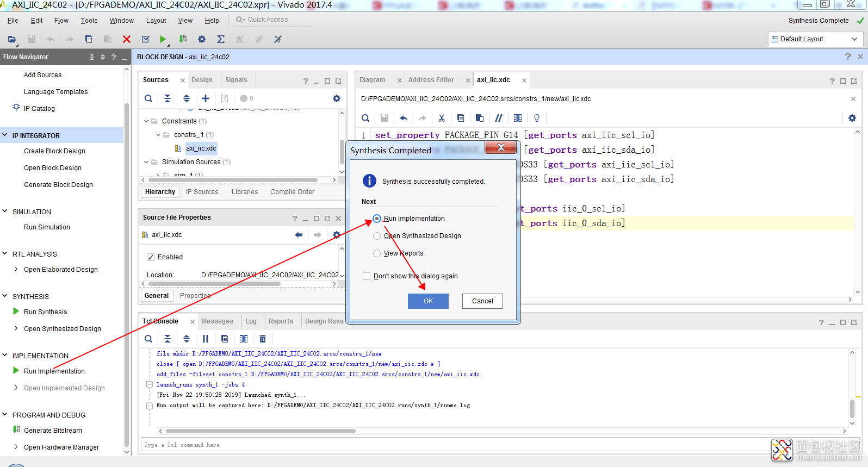Toggle column selection mode in xdc editor
Screen dimensions: 868x467
(x=518, y=118)
